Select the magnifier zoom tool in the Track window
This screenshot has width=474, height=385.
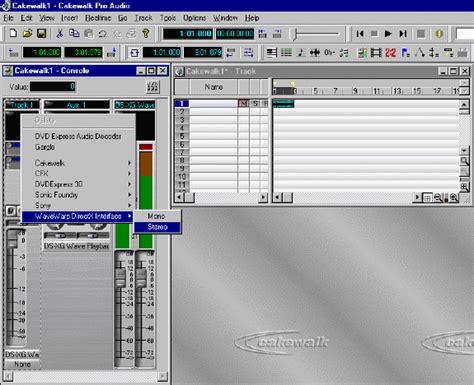click(x=464, y=161)
